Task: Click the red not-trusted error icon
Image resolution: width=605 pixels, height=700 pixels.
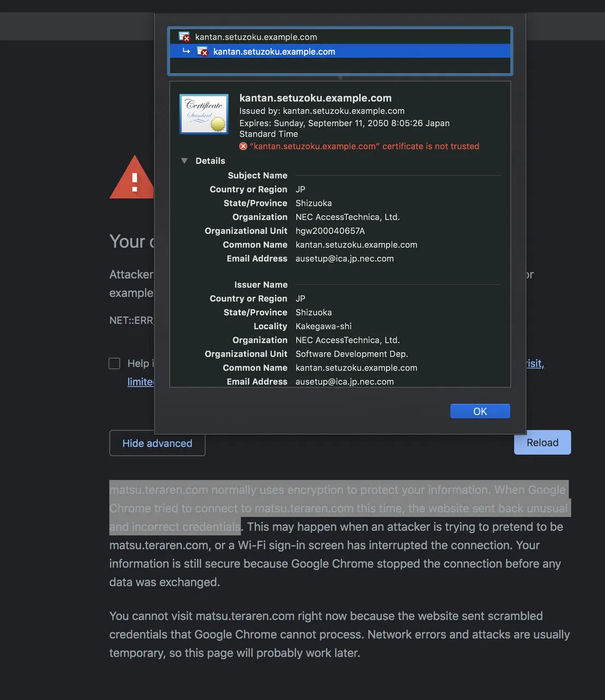Action: [x=243, y=146]
